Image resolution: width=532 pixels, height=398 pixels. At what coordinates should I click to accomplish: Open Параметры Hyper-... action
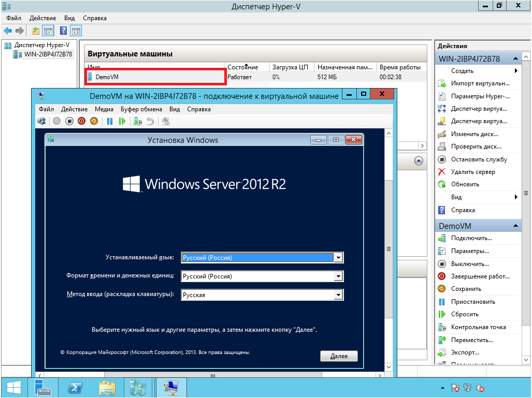(x=480, y=96)
